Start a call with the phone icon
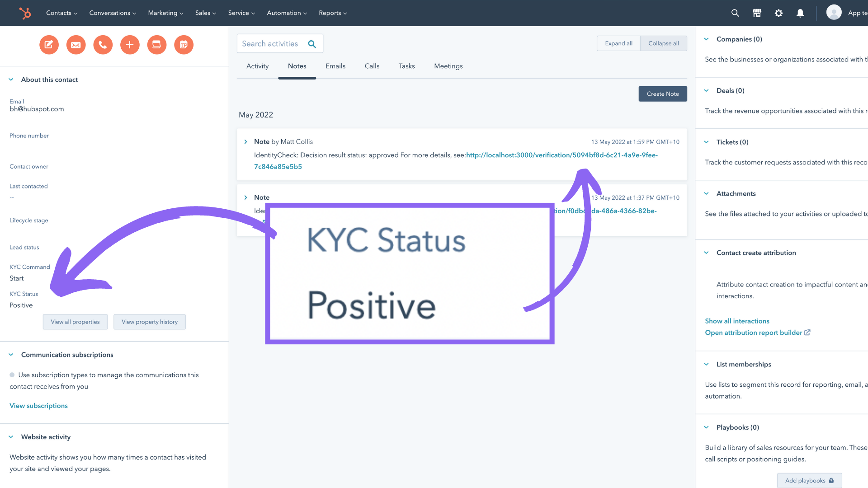 pos(103,45)
